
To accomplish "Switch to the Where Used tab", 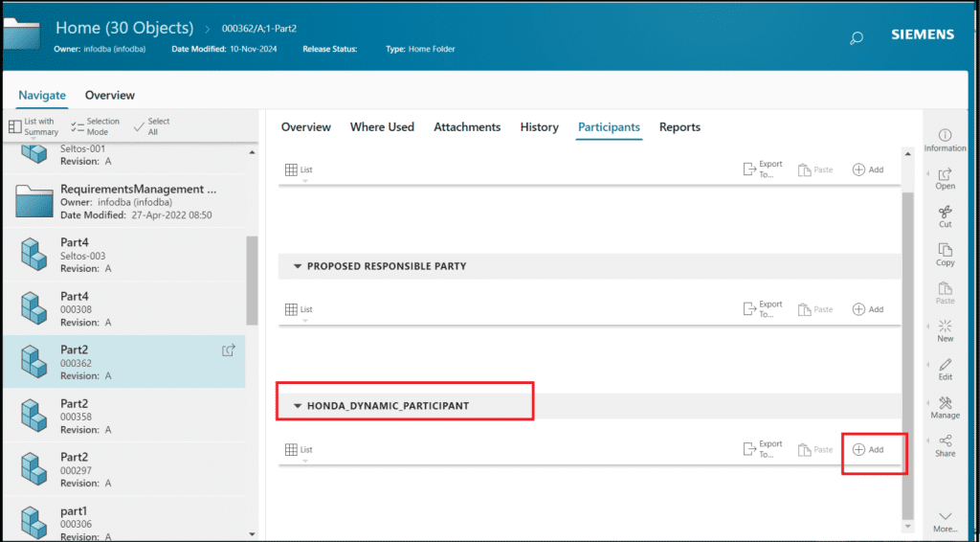I will tap(382, 127).
